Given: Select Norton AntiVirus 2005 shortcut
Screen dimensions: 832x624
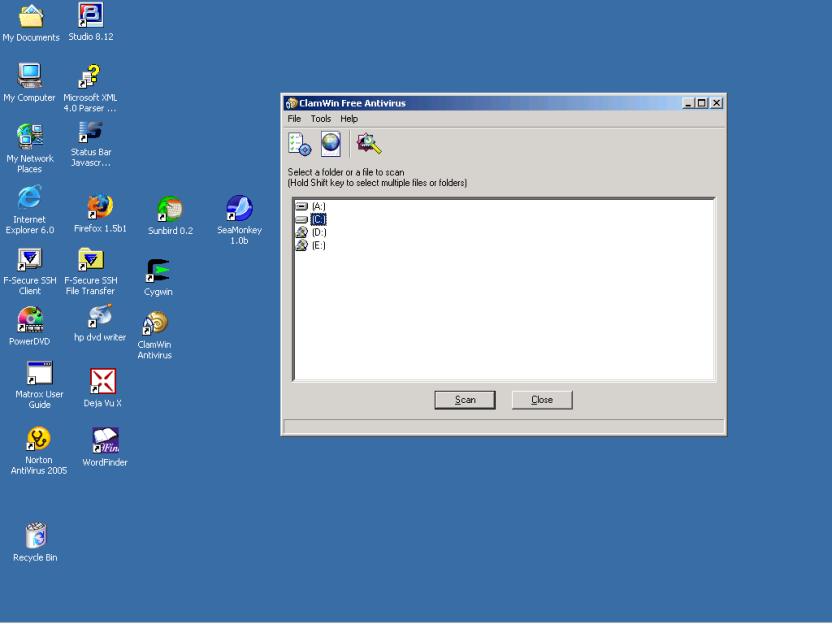Looking at the screenshot, I should point(39,451).
